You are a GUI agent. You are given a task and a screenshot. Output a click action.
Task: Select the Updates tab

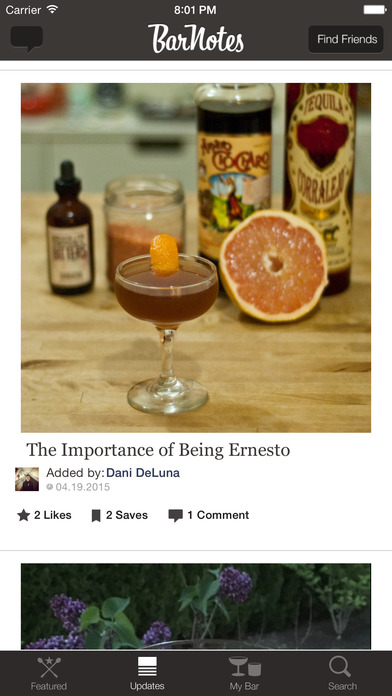(147, 673)
